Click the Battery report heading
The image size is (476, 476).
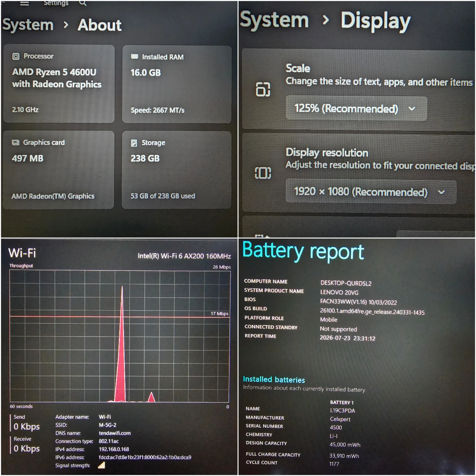click(303, 251)
